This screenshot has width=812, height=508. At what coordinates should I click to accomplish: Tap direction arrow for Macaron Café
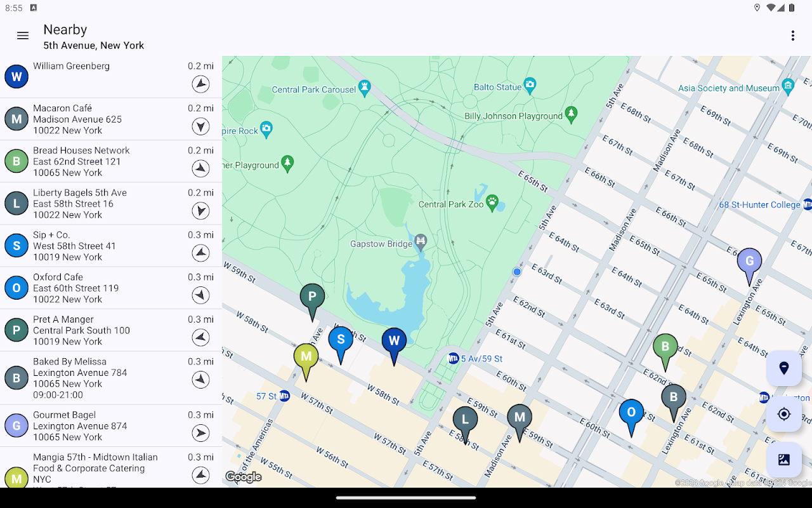coord(200,126)
